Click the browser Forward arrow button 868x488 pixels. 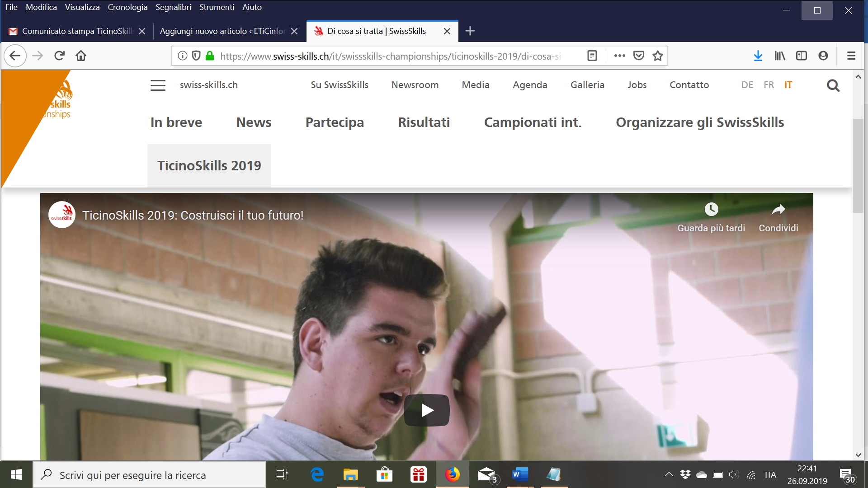pos(38,56)
